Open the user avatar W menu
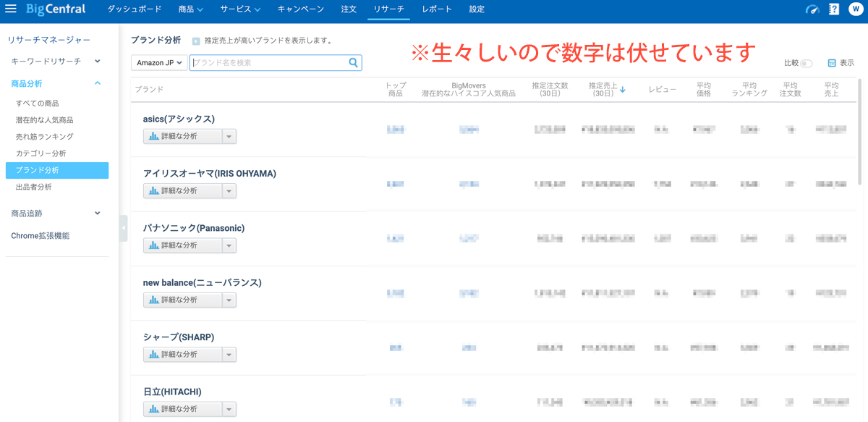 tap(855, 9)
